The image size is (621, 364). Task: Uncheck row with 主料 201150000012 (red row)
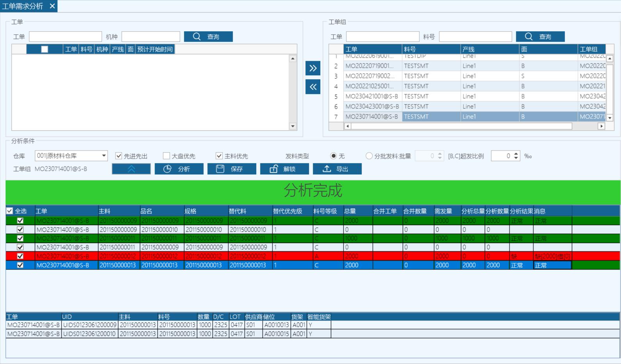click(20, 256)
